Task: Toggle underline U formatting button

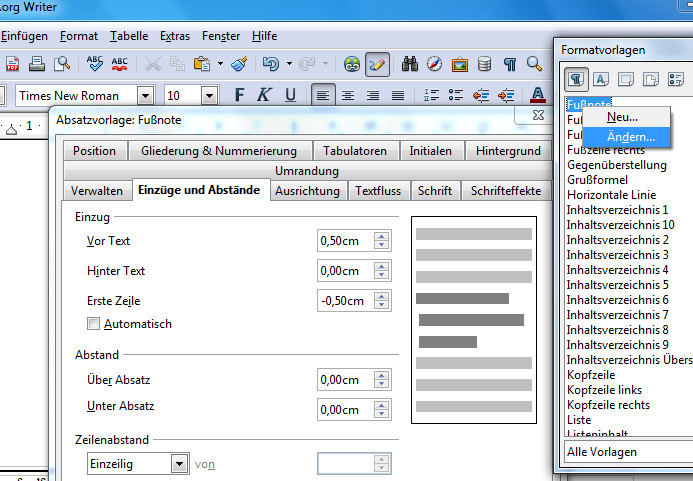Action: pyautogui.click(x=290, y=96)
